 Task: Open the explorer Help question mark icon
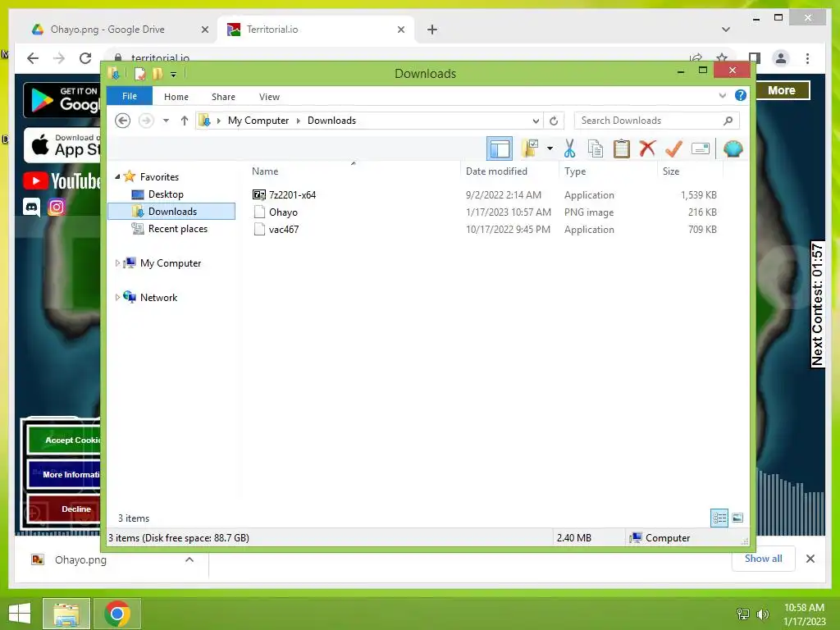[741, 95]
